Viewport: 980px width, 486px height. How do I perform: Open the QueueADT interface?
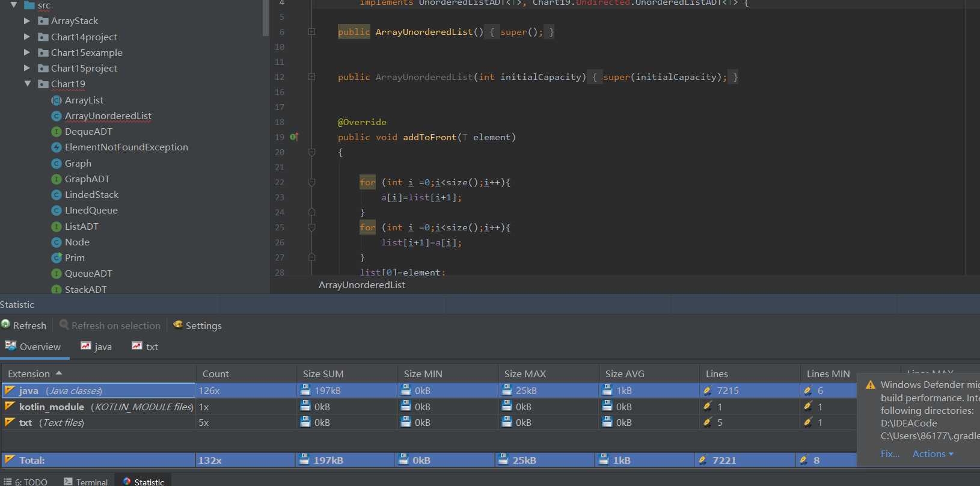pos(88,274)
